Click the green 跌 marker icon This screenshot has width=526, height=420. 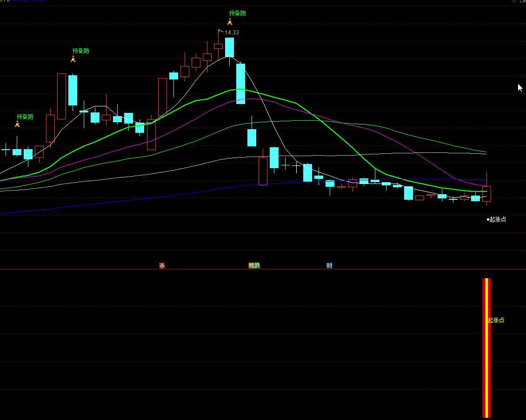point(257,266)
